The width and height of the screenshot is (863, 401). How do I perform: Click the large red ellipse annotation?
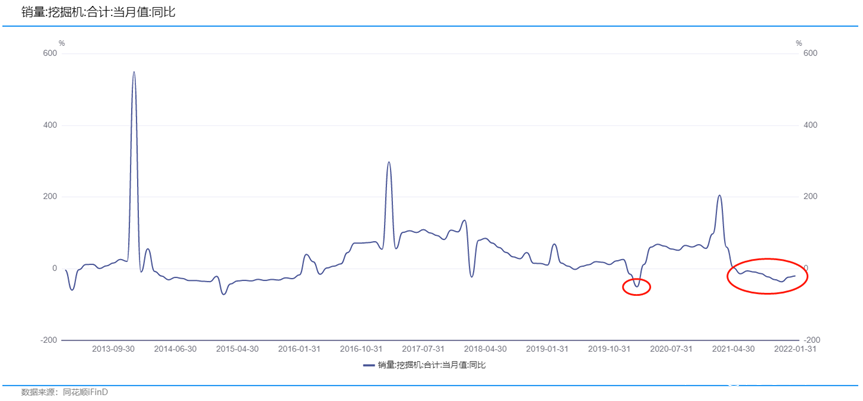pos(767,276)
